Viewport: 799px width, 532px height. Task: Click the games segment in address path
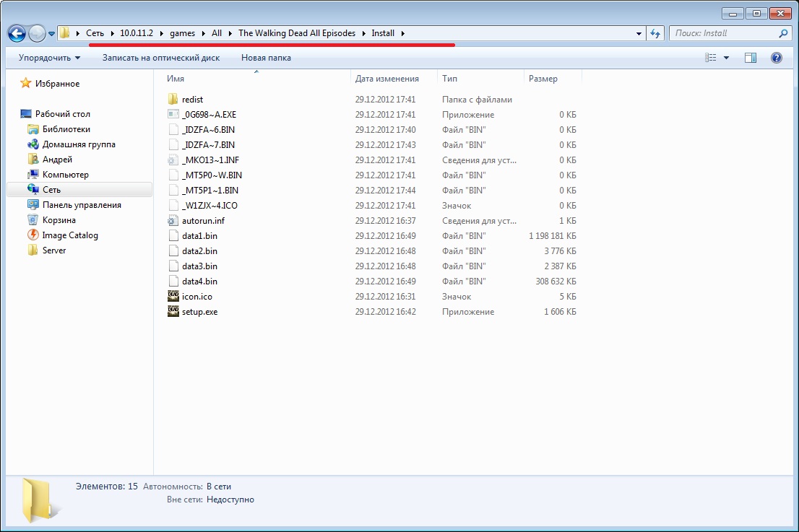[182, 33]
